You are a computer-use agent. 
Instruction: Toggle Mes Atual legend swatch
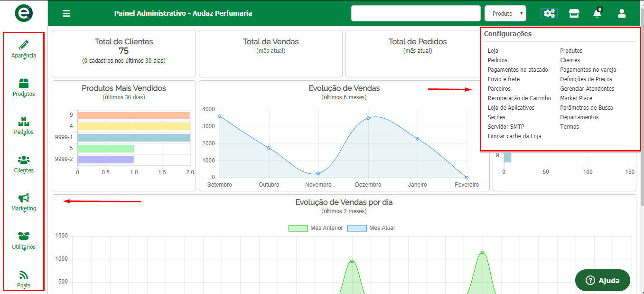(x=357, y=228)
